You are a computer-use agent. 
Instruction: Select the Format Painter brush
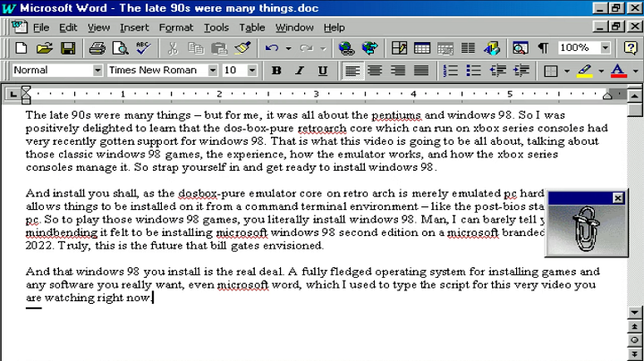[x=242, y=48]
